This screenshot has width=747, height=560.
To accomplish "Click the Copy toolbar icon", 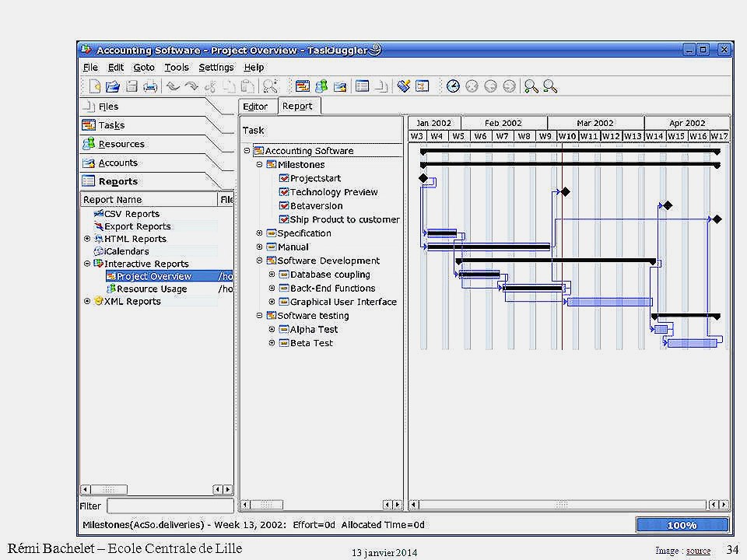I will point(229,86).
